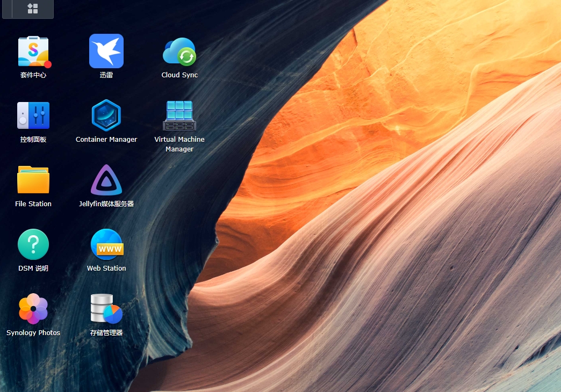Open the Virtual Machine Manager icon
This screenshot has height=392, width=561.
tap(179, 115)
